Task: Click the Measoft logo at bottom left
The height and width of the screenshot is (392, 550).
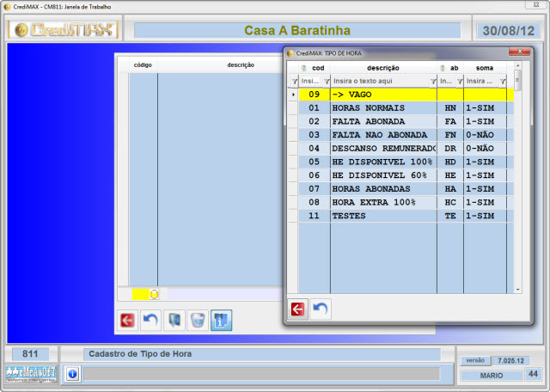Action: click(31, 374)
